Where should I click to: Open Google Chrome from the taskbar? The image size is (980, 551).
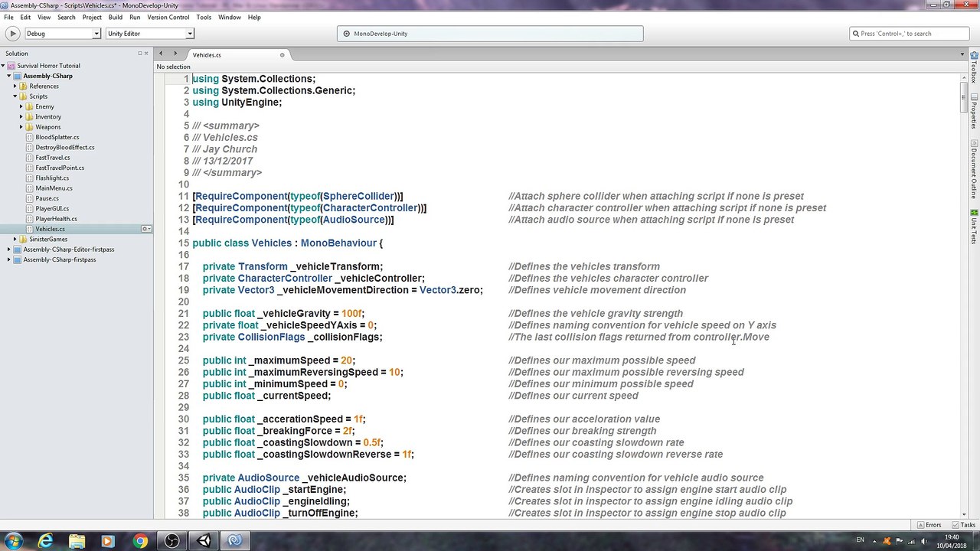pos(140,541)
